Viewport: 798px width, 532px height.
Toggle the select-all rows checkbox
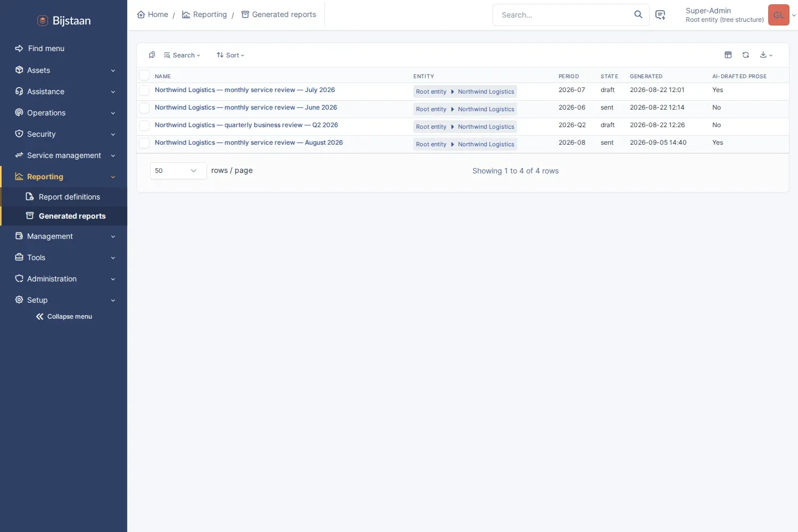144,76
